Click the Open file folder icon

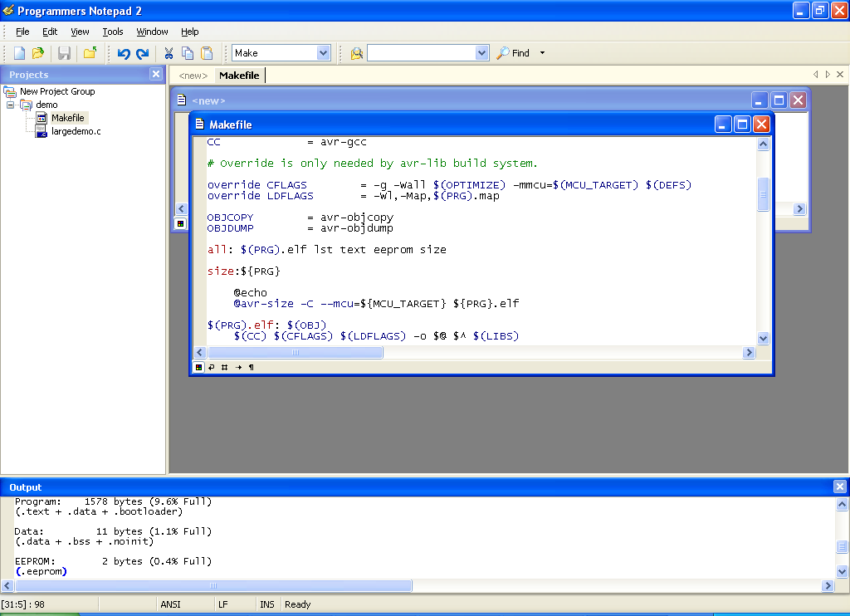(x=38, y=53)
